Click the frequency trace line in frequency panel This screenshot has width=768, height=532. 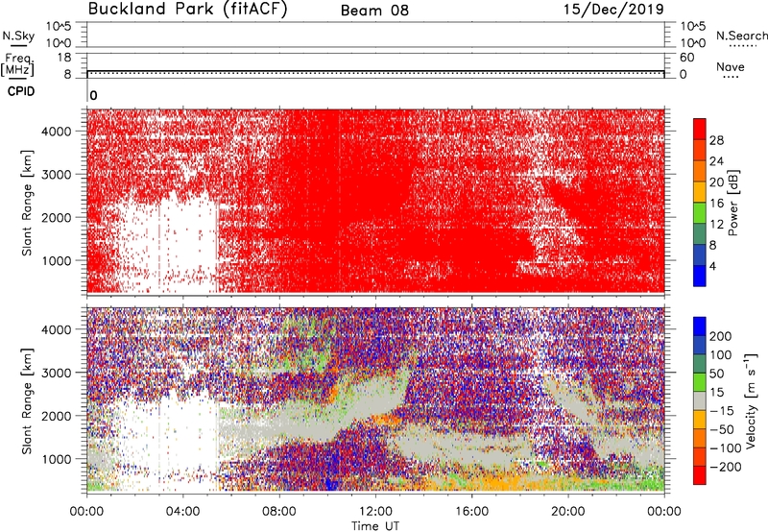point(375,71)
